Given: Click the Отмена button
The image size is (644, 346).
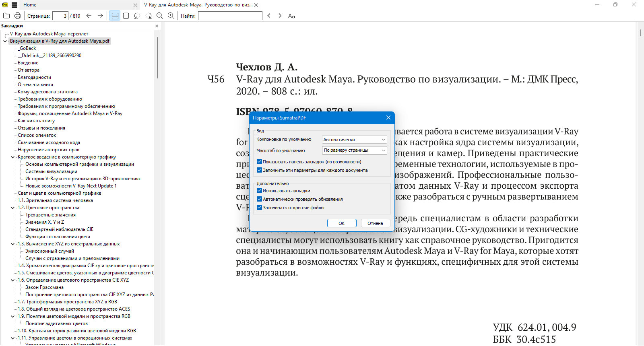Looking at the screenshot, I should coord(375,223).
